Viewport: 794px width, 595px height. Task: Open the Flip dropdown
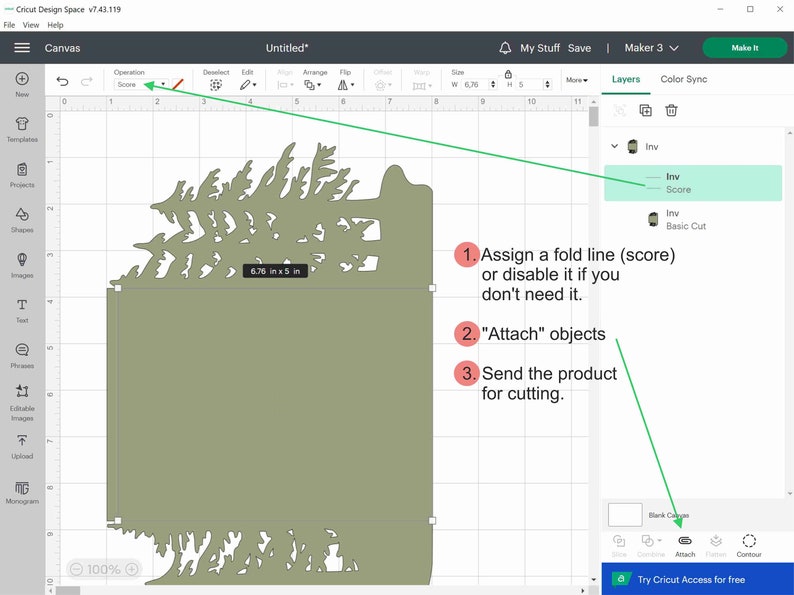[346, 85]
